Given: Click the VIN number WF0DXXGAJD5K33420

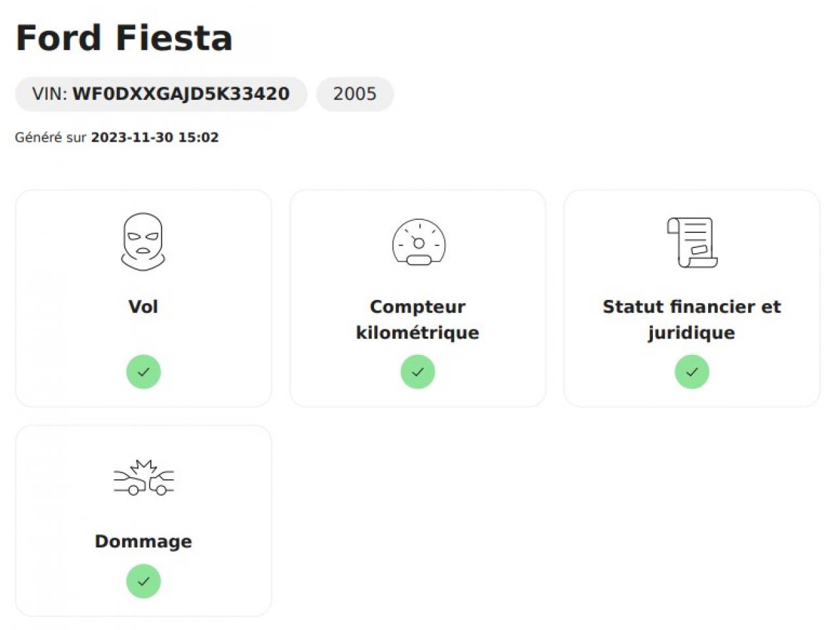Looking at the screenshot, I should coord(180,94).
